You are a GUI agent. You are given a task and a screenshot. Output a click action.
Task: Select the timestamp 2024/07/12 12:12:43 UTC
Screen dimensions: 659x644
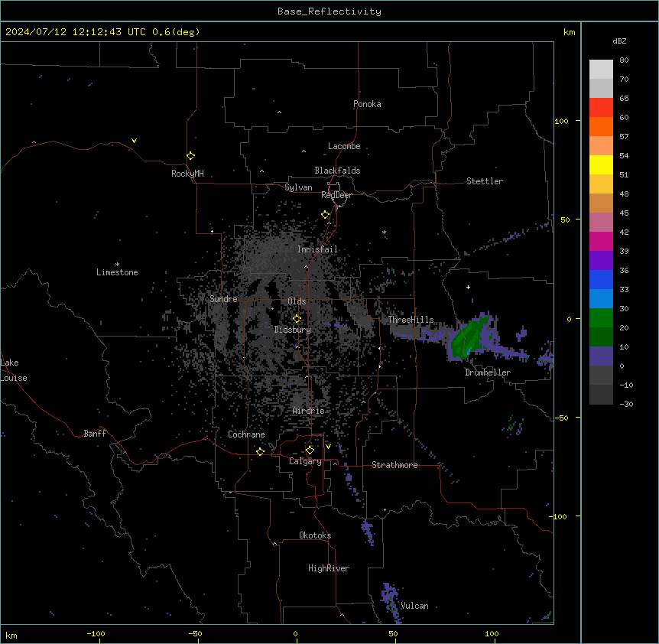pos(76,32)
